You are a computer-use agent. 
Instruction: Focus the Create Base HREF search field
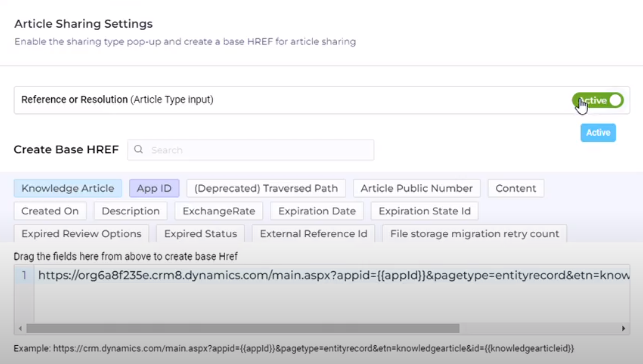click(251, 150)
